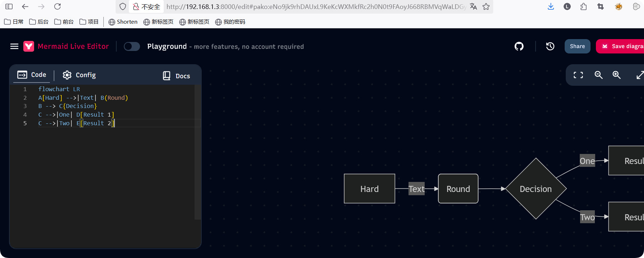This screenshot has height=258, width=644.
Task: Click the Save diagram button
Action: pos(623,46)
